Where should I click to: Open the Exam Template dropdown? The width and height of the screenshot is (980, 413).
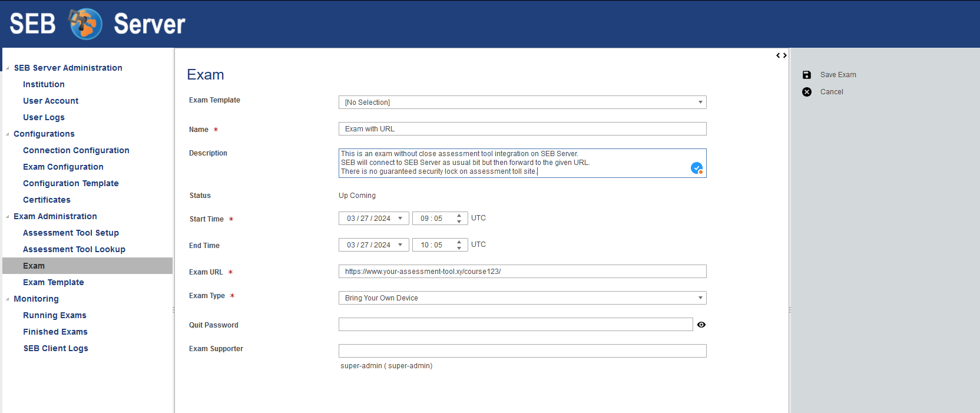click(x=700, y=103)
